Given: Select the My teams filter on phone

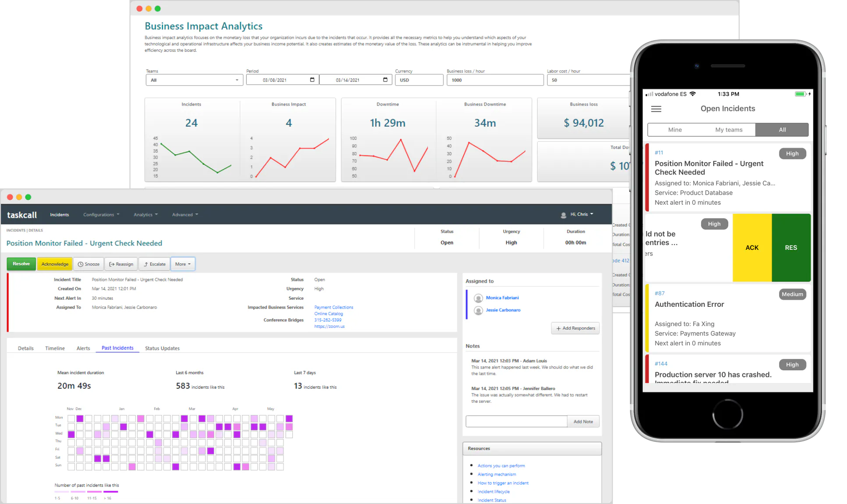Looking at the screenshot, I should tap(729, 130).
